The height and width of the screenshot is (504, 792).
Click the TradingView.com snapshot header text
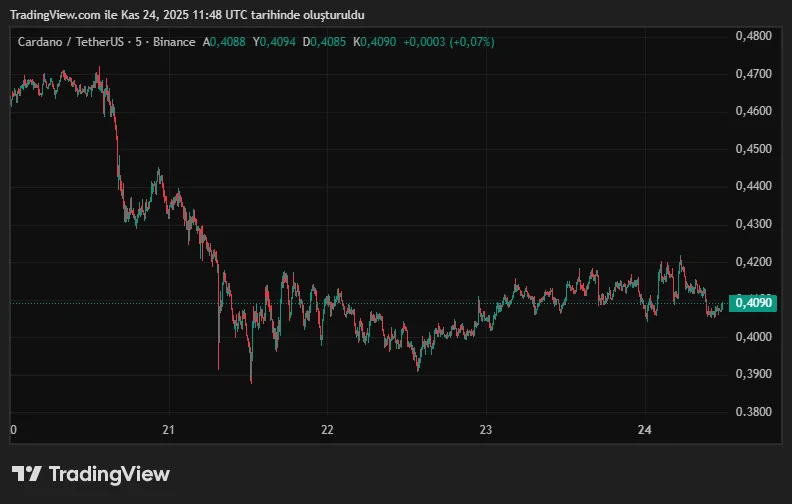(x=187, y=14)
